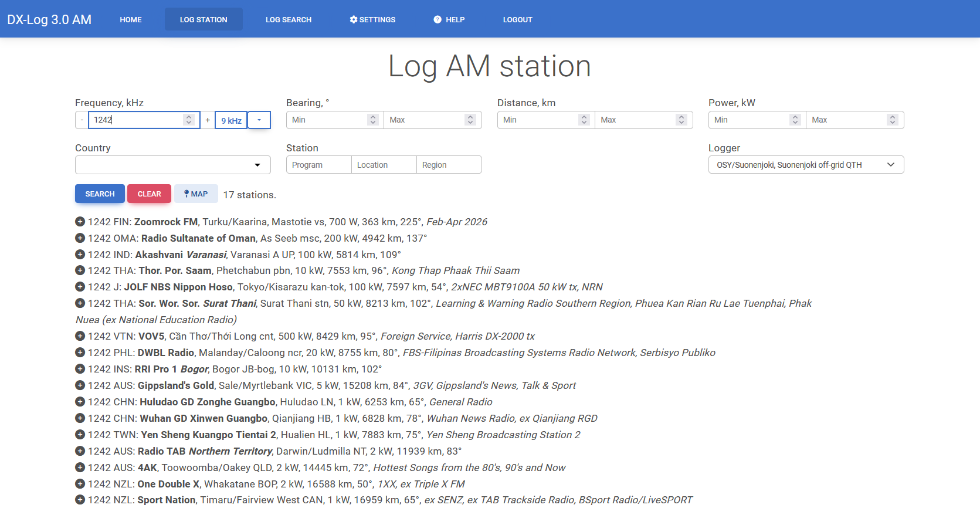Clear the search form
Screen dimensions: 980x525
tap(149, 194)
